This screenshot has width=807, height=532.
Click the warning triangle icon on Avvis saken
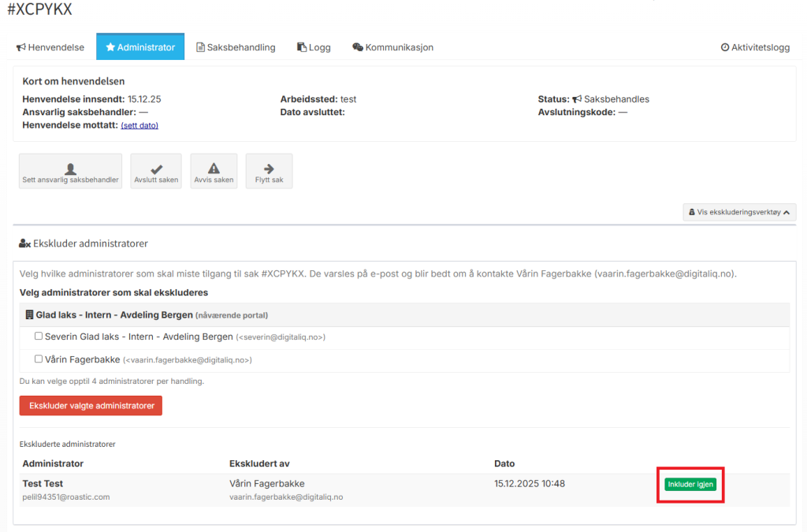(x=214, y=168)
